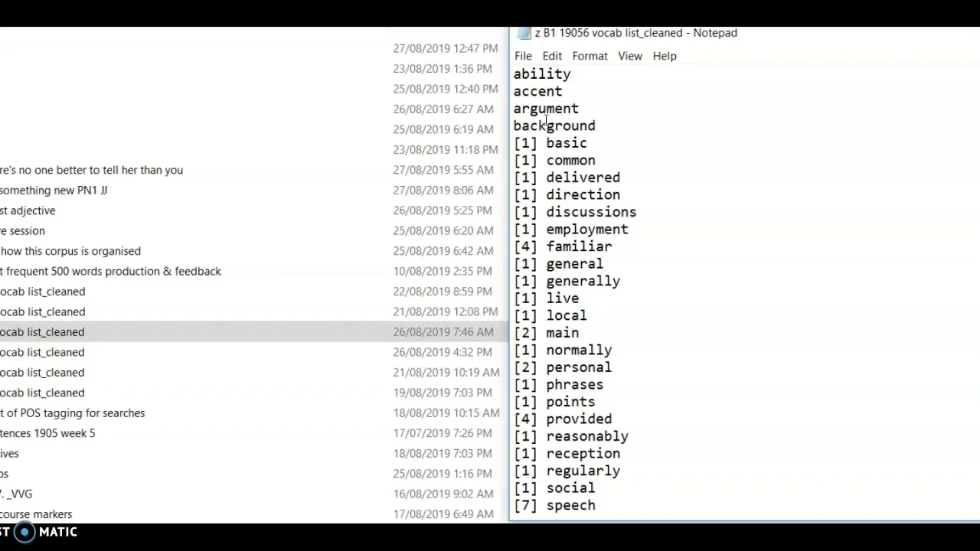Image resolution: width=980 pixels, height=551 pixels.
Task: Open the Edit menu in Notepad
Action: [552, 56]
